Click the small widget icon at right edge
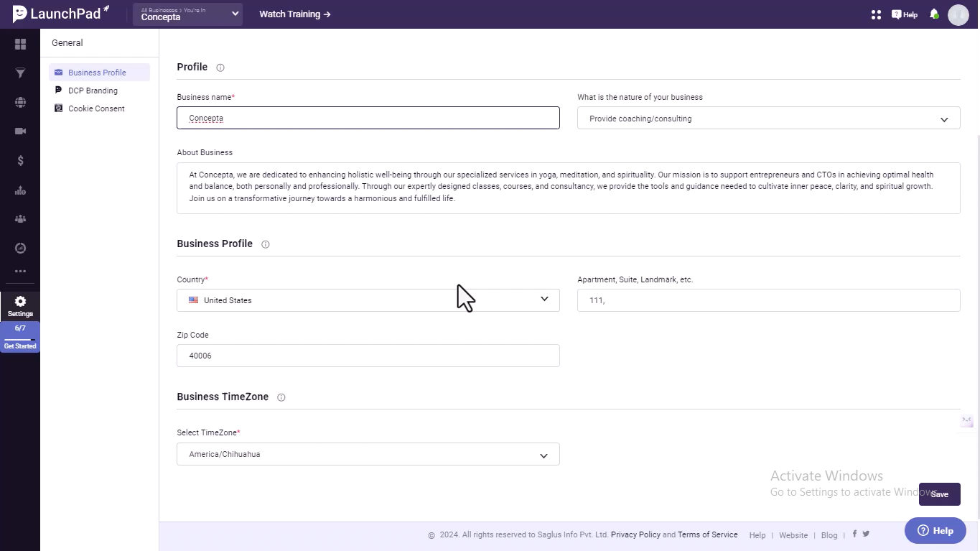Viewport: 980px width, 551px height. pyautogui.click(x=967, y=421)
